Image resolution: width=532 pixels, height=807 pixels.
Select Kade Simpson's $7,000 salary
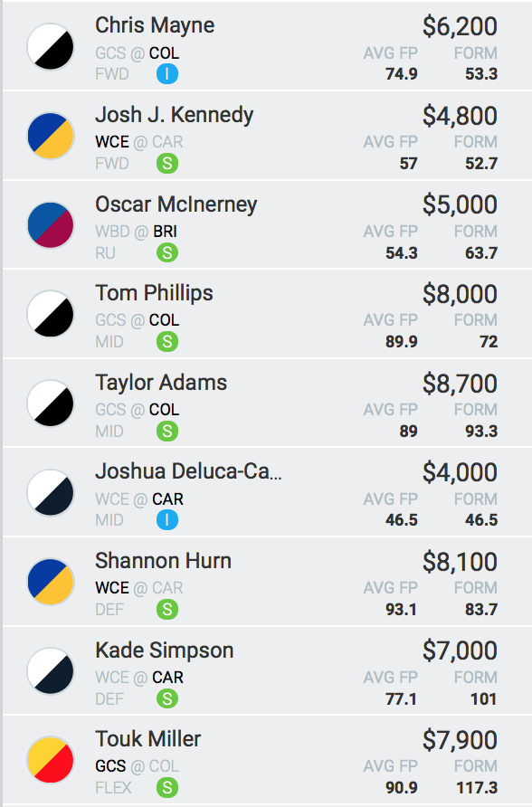[460, 650]
